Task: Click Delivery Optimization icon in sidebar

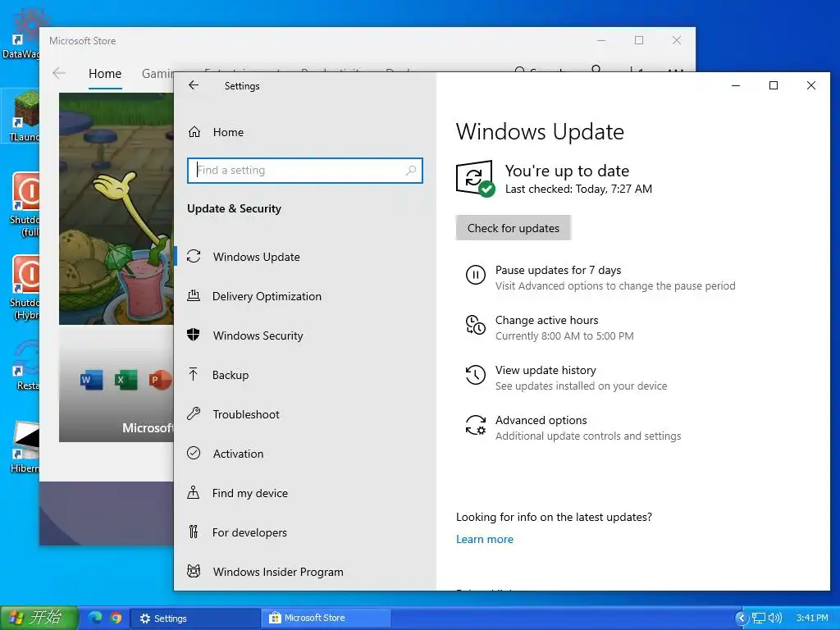Action: click(194, 295)
